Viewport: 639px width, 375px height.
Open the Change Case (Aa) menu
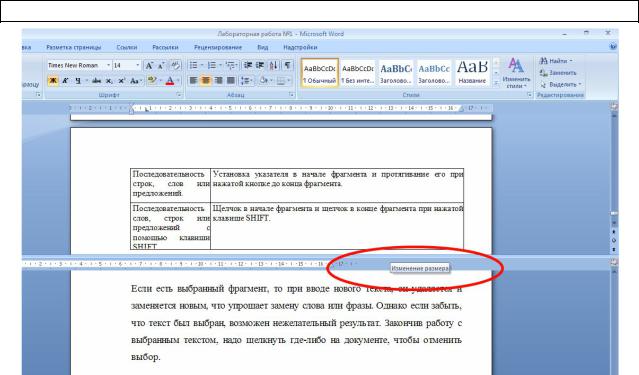[x=135, y=81]
